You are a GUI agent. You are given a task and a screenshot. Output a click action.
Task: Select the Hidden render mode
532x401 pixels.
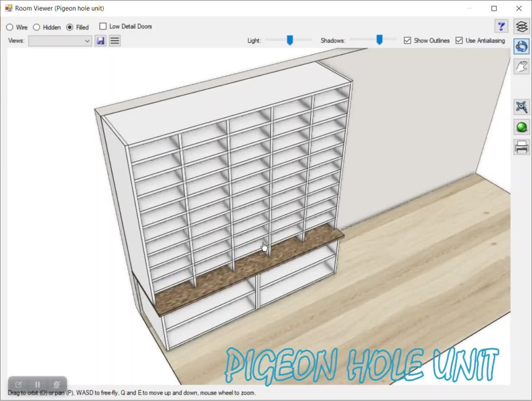click(x=37, y=27)
